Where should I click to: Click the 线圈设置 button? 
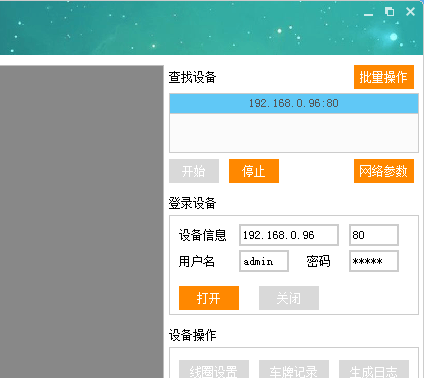tap(214, 369)
